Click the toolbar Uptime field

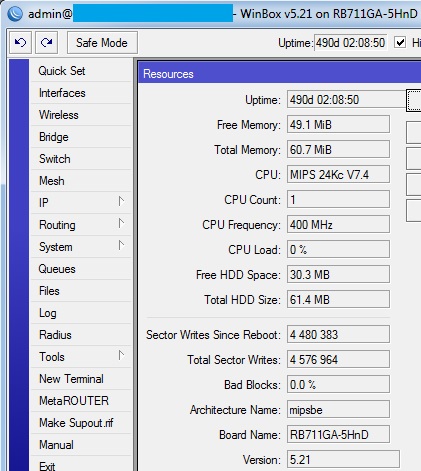coord(351,43)
